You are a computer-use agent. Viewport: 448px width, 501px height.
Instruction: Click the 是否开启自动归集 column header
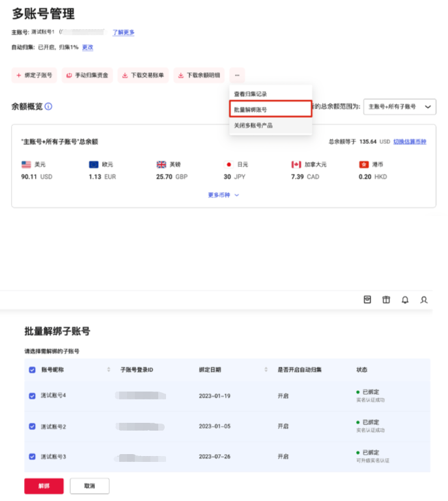point(300,369)
